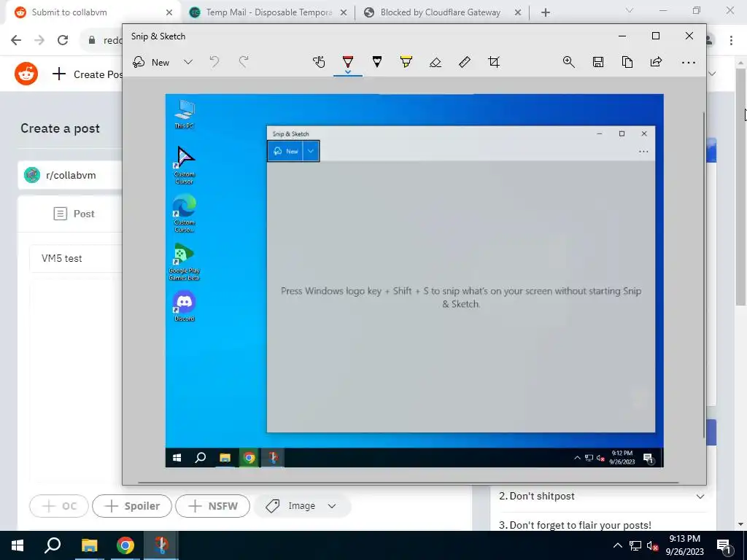Toggle the NSFW tag button
This screenshot has width=747, height=560.
(x=212, y=506)
